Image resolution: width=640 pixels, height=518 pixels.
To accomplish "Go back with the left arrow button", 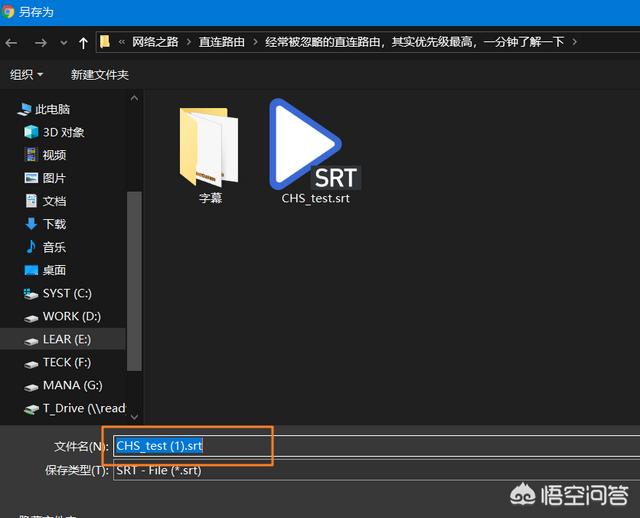I will click(x=11, y=43).
